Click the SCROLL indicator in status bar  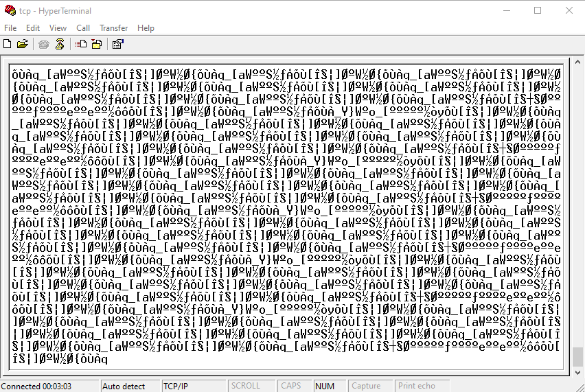click(x=251, y=386)
